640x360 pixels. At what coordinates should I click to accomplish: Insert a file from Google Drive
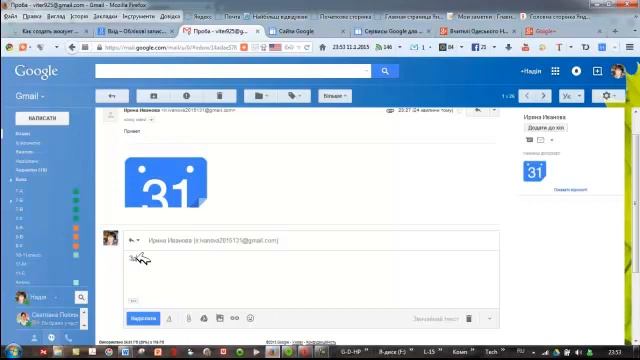[204, 318]
